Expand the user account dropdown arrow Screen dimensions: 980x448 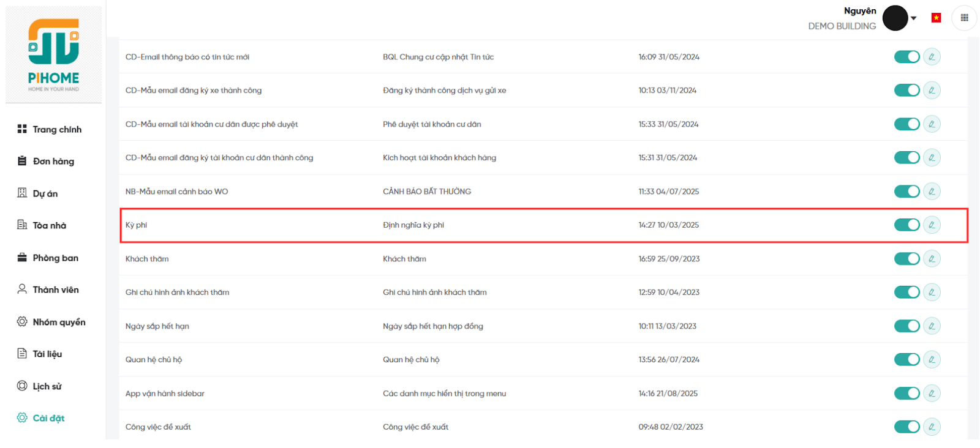click(914, 18)
